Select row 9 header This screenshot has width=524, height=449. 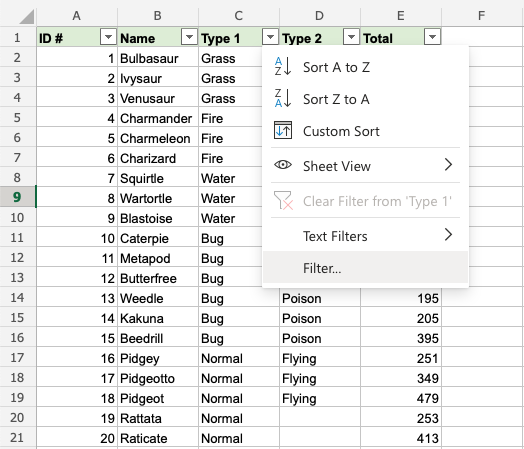[17, 197]
